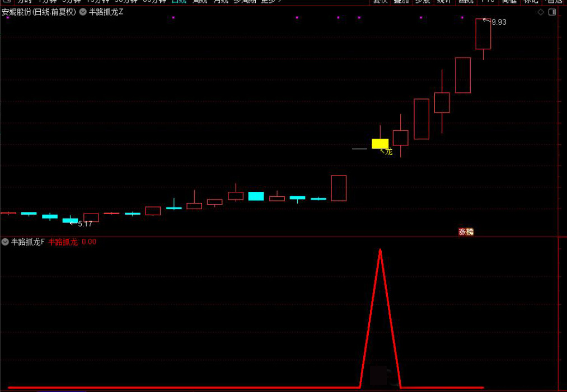The image size is (567, 392).
Task: Click the 龙 signal arrow annotation
Action: click(x=386, y=152)
